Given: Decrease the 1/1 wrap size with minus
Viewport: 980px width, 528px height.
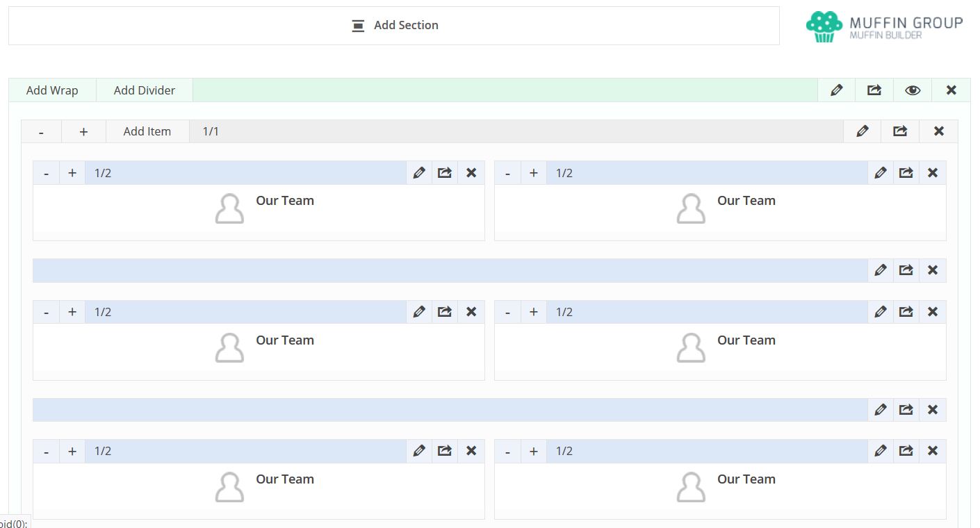Looking at the screenshot, I should click(41, 131).
